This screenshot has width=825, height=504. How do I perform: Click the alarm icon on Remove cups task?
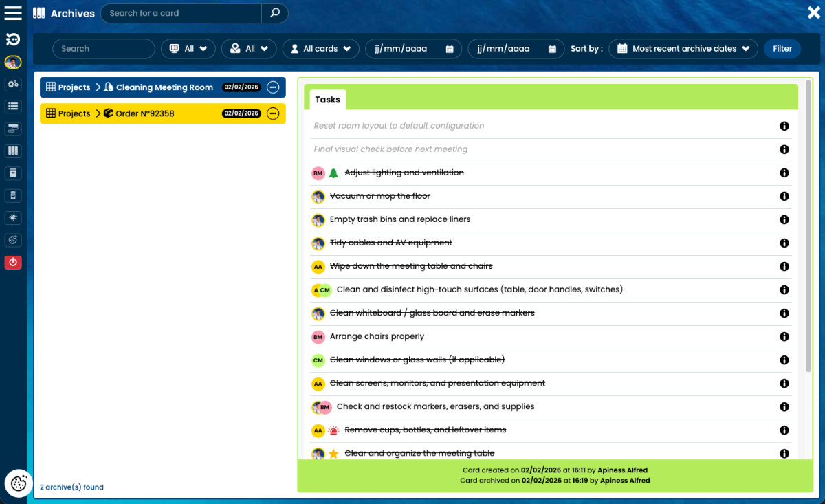[332, 430]
